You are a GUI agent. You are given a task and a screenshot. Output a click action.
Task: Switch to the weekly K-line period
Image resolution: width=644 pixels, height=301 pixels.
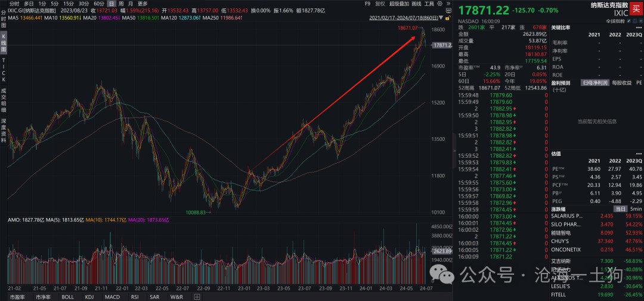(120, 4)
